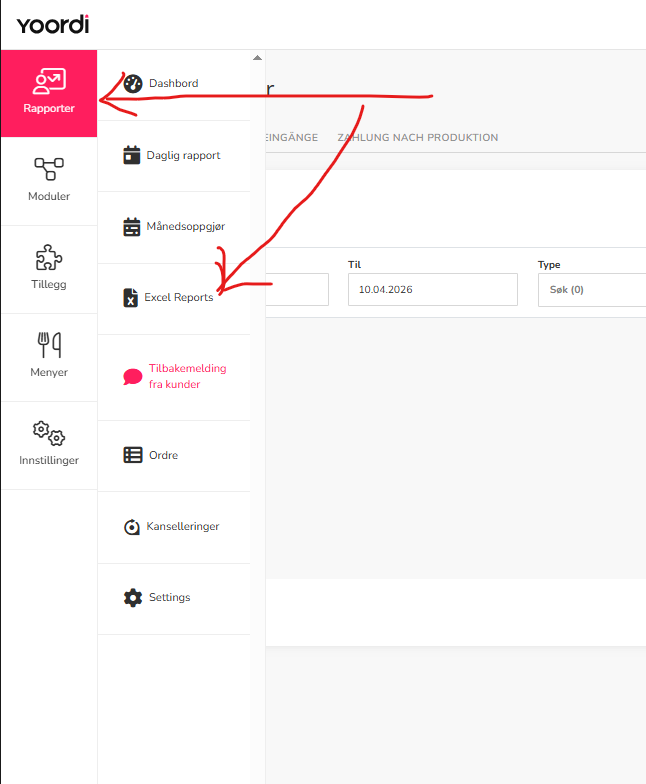The height and width of the screenshot is (784, 646).
Task: Open the Type dropdown Søk (0)
Action: coord(592,290)
